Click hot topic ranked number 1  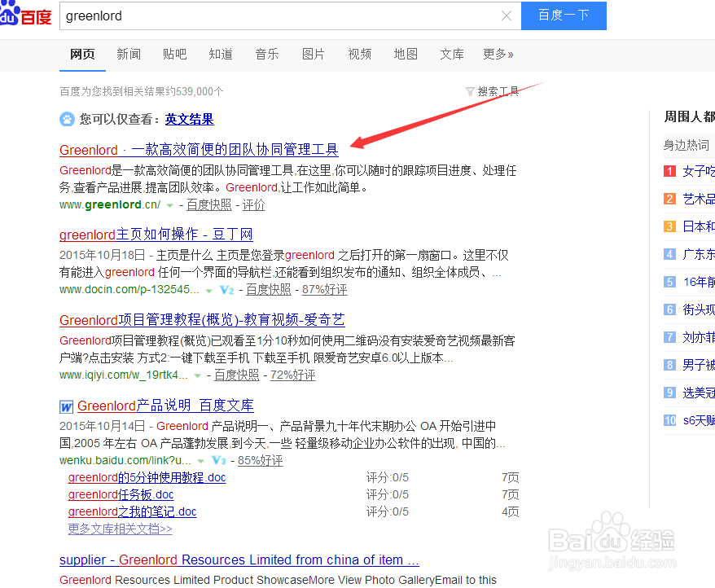pos(698,171)
